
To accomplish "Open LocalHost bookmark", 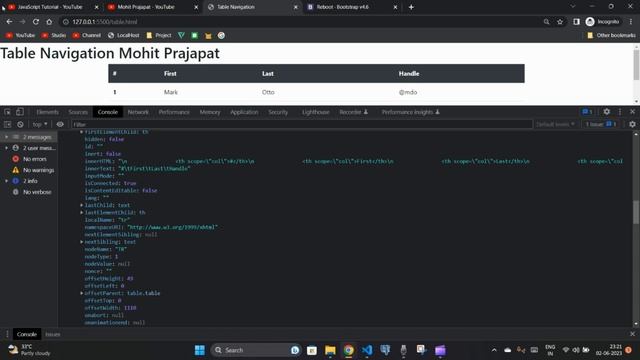I will coord(124,36).
